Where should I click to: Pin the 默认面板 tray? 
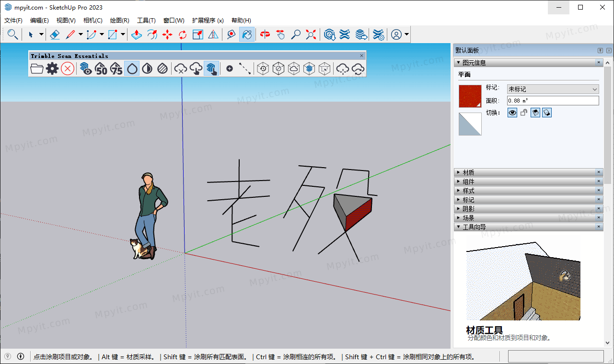tap(600, 50)
